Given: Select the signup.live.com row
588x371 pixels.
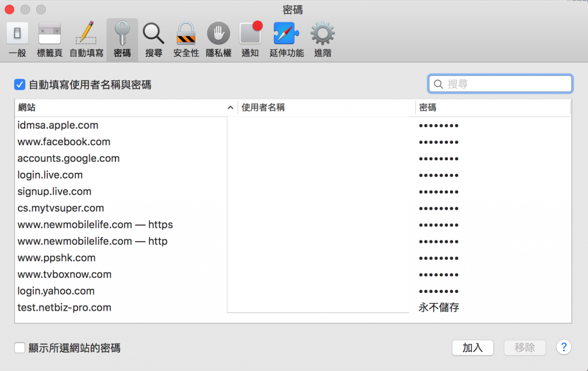Looking at the screenshot, I should 293,191.
